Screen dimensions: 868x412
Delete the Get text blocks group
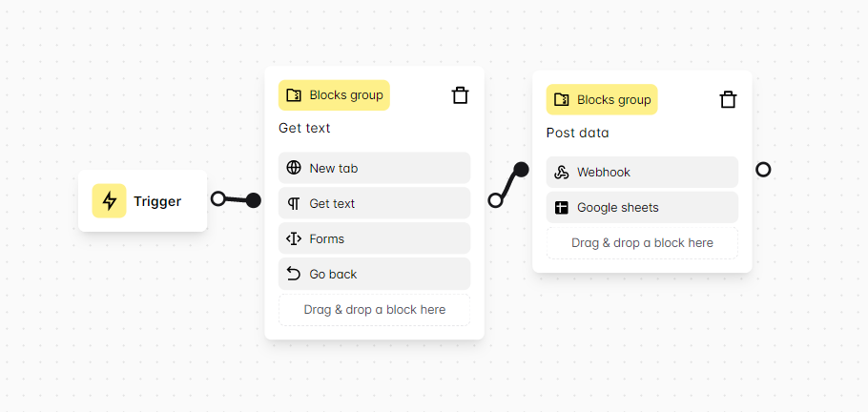(460, 94)
